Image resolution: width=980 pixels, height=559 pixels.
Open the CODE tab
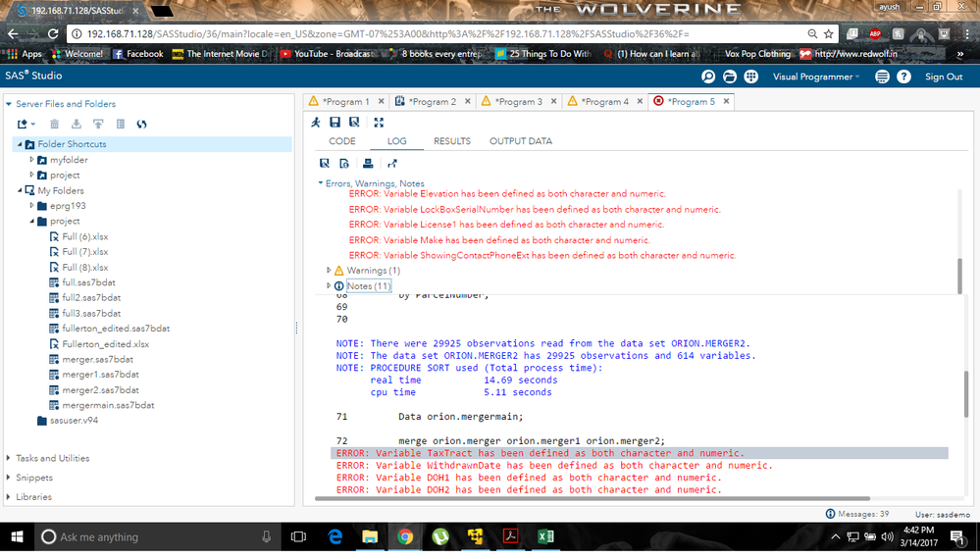click(342, 141)
